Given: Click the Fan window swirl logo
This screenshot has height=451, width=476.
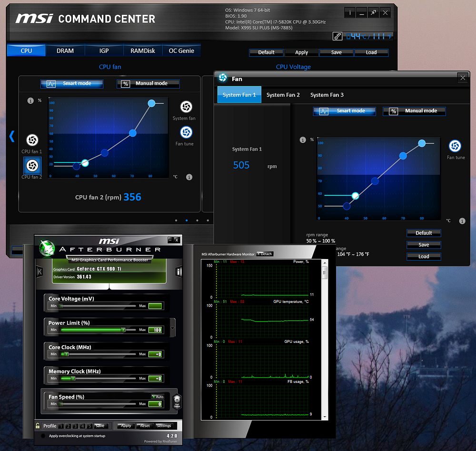Looking at the screenshot, I should coord(223,78).
